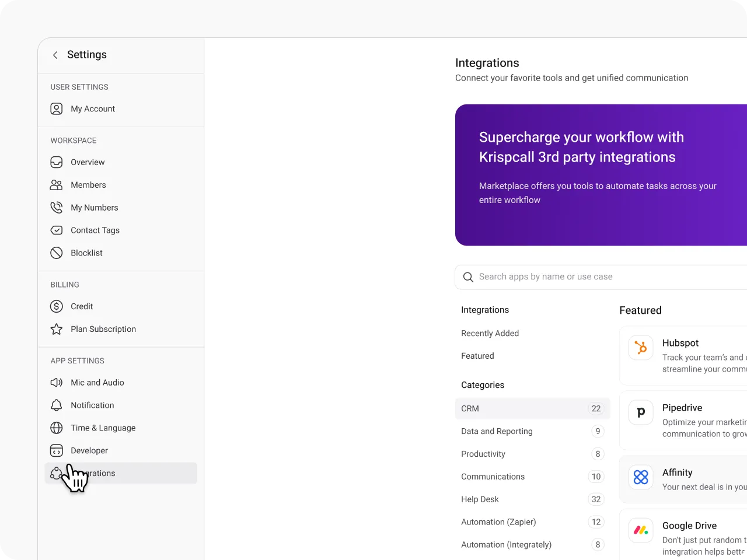Click the search magnifier icon
747x560 pixels.
(x=468, y=277)
